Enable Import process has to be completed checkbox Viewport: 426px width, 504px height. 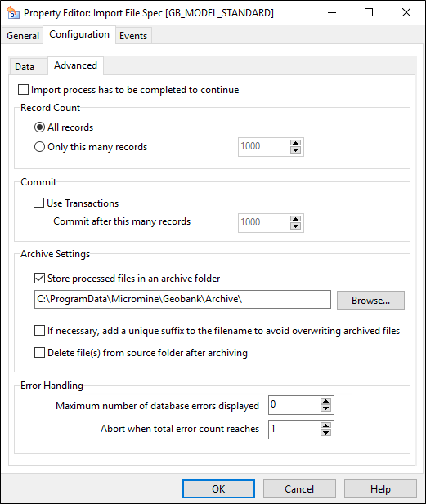click(23, 90)
